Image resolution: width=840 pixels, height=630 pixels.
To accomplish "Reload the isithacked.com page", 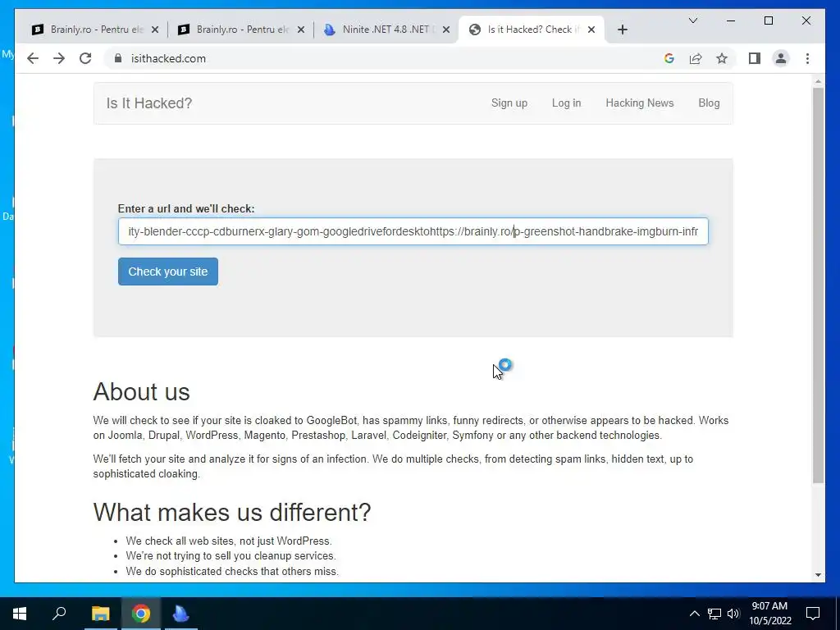I will (x=85, y=58).
